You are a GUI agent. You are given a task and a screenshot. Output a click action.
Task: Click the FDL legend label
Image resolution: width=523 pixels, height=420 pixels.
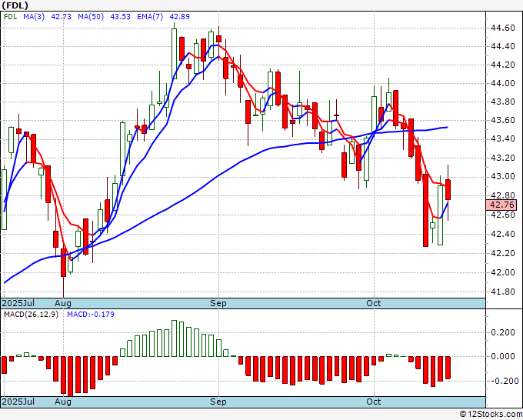(x=10, y=17)
